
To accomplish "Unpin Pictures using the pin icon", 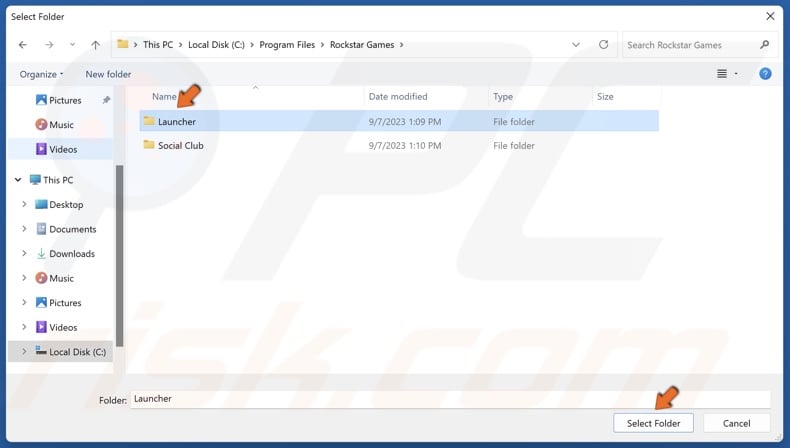I will click(106, 100).
